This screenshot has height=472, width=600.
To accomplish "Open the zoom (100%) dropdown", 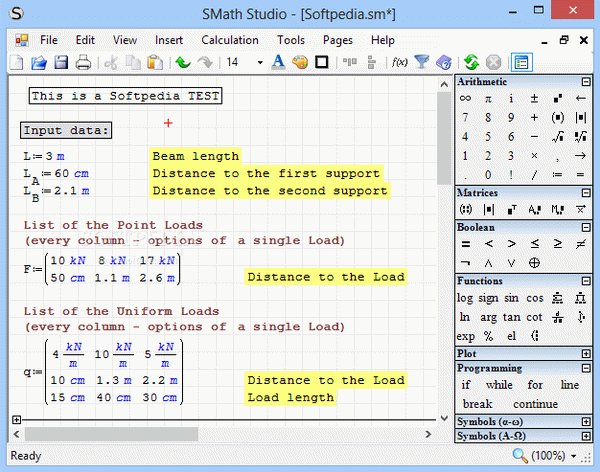I will (574, 456).
